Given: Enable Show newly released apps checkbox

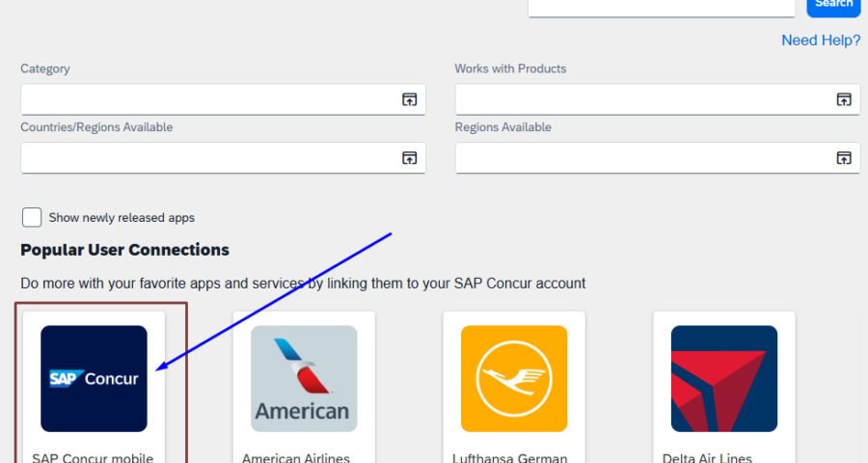Looking at the screenshot, I should click(32, 217).
